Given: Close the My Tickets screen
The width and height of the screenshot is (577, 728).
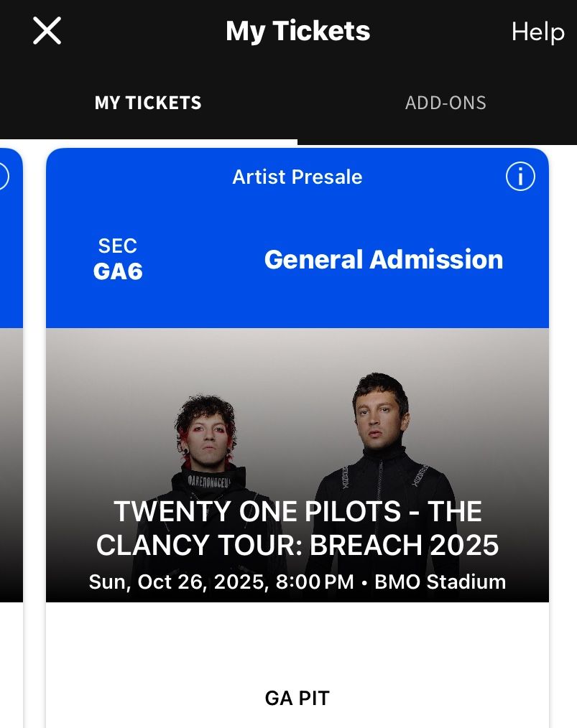Looking at the screenshot, I should tap(47, 32).
